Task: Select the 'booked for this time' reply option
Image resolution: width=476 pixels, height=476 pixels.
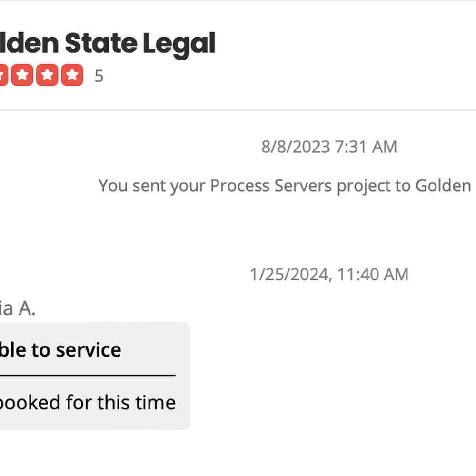Action: point(88,402)
